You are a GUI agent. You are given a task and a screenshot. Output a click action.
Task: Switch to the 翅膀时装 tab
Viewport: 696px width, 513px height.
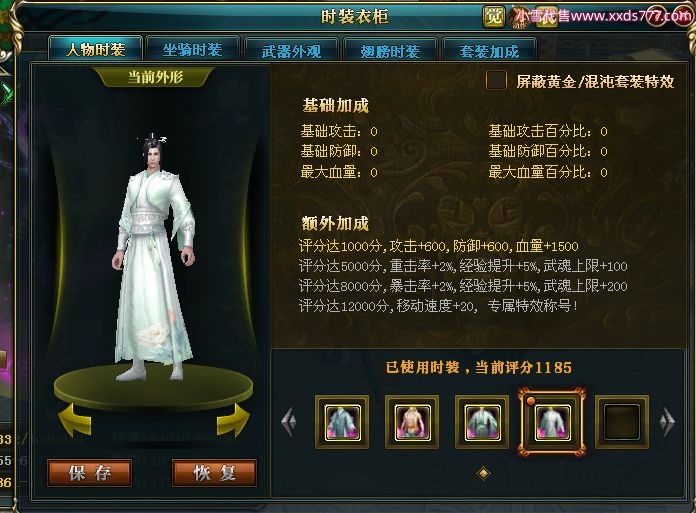[390, 51]
